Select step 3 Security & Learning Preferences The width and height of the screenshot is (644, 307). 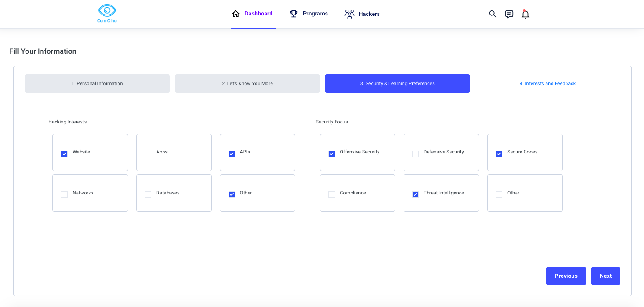tap(397, 83)
